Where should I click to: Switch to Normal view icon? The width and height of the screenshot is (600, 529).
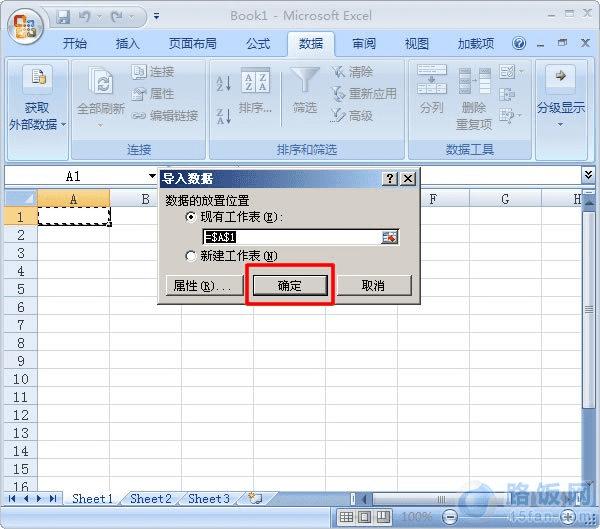(x=346, y=518)
